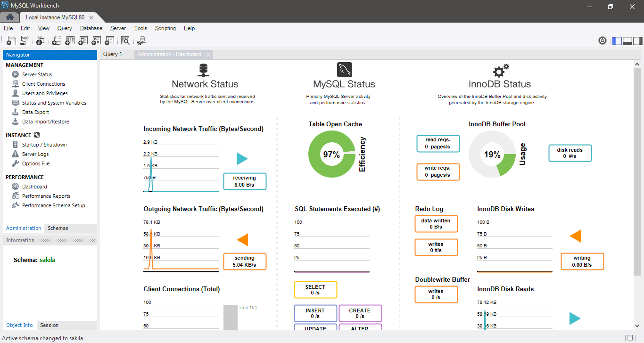Click the SELECT statements counter box
The height and width of the screenshot is (343, 644).
(x=315, y=290)
